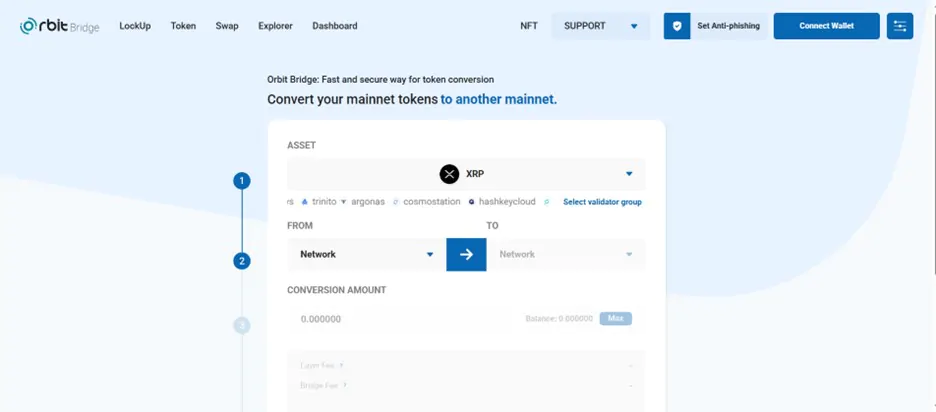Open the LockUp menu item
The width and height of the screenshot is (936, 412).
coord(135,26)
